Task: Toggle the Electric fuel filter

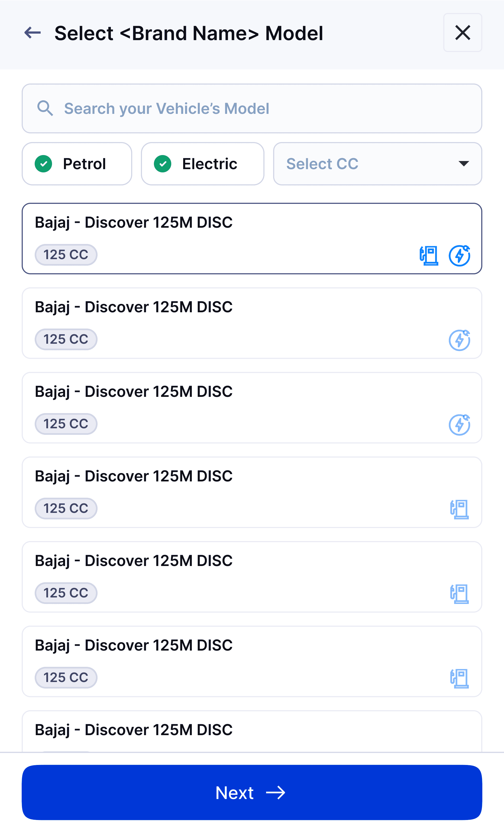Action: [202, 164]
